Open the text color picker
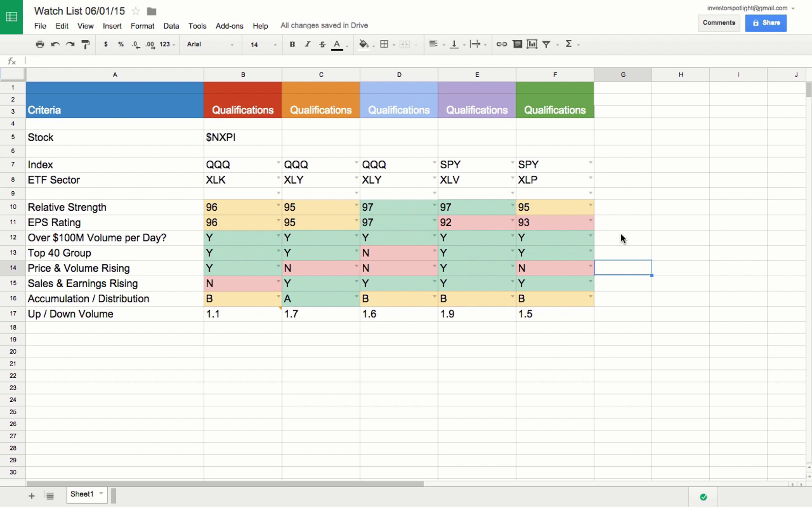 [337, 45]
